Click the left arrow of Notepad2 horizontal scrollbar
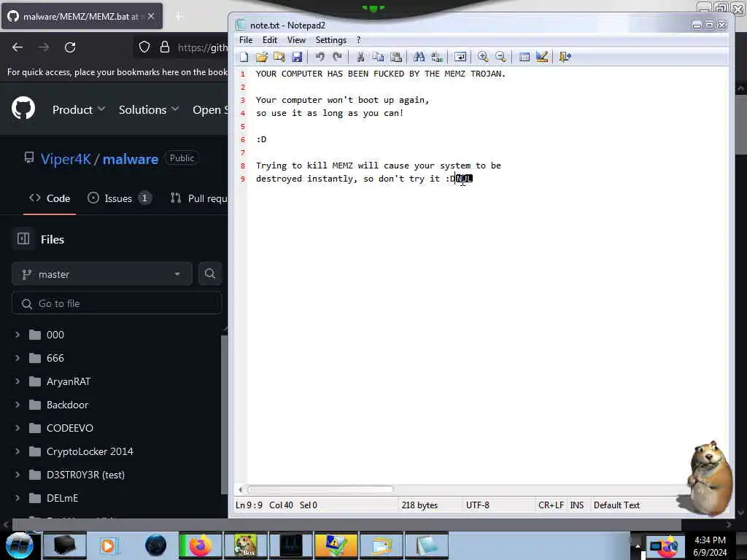Screen dimensions: 747x560 pyautogui.click(x=240, y=489)
